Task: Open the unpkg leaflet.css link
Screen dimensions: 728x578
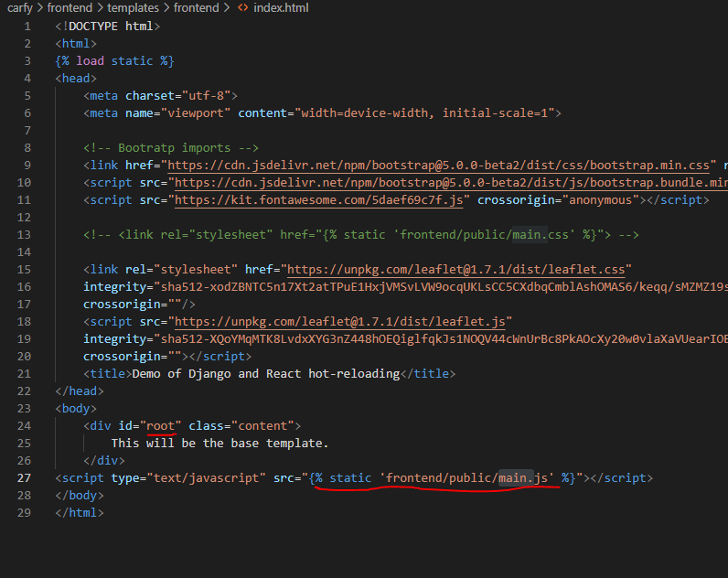Action: tap(456, 270)
